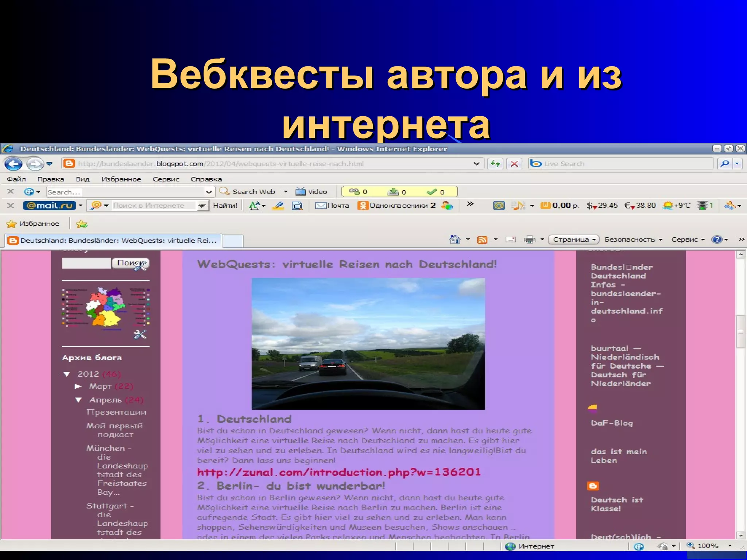
Task: Click the road trip photo
Action: (x=368, y=344)
